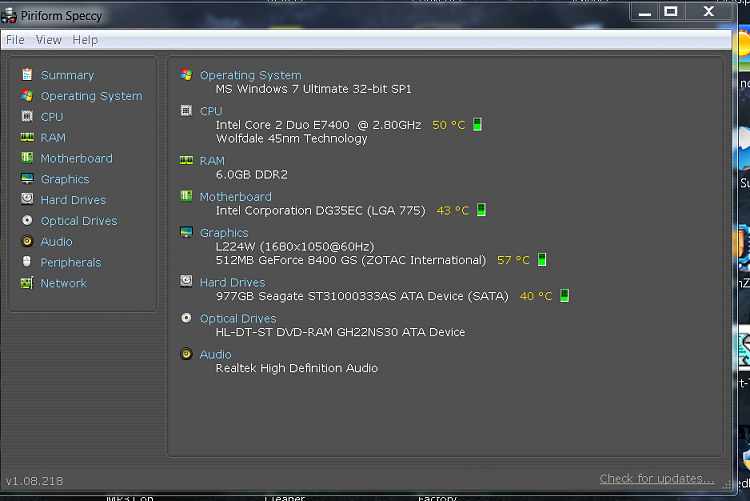
Task: Select Summary in the sidebar
Action: click(x=67, y=75)
